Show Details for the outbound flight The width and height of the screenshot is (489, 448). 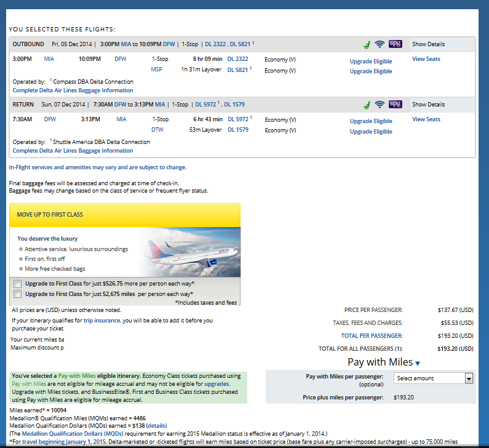[428, 44]
